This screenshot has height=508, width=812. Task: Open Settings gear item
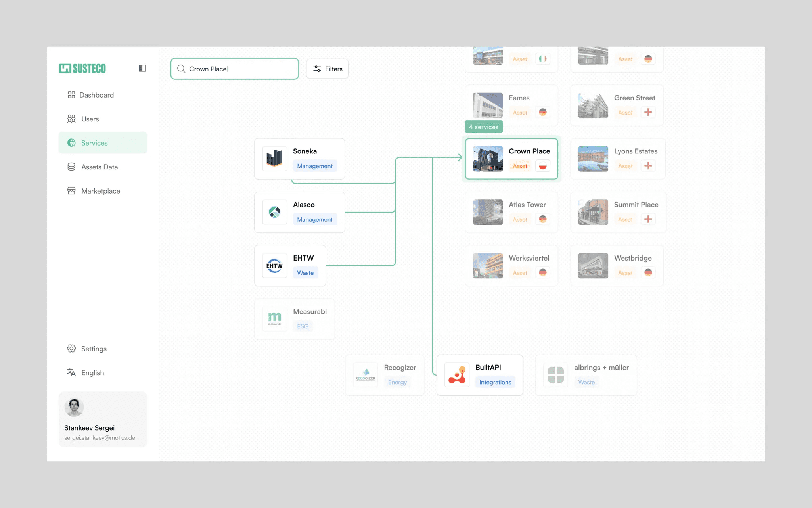pos(94,349)
